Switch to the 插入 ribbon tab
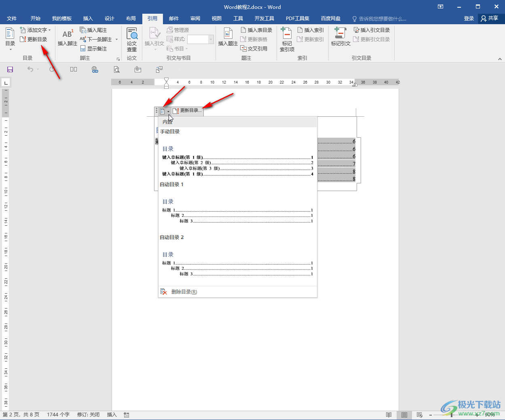505x420 pixels. coord(88,19)
